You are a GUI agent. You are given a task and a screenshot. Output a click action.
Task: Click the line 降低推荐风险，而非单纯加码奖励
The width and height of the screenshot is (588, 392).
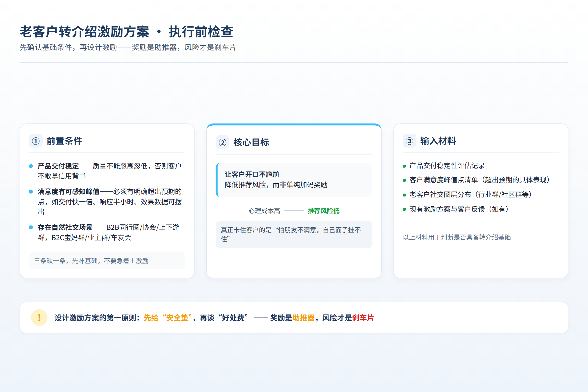point(276,185)
